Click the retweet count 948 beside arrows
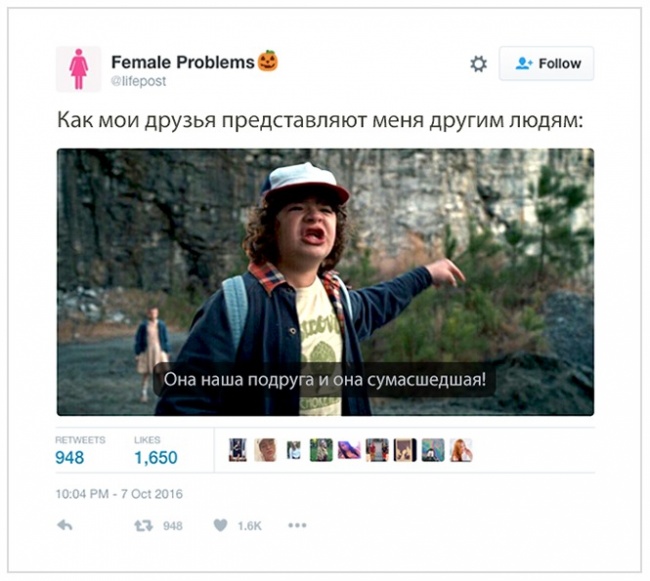The image size is (650, 581). coord(172,526)
